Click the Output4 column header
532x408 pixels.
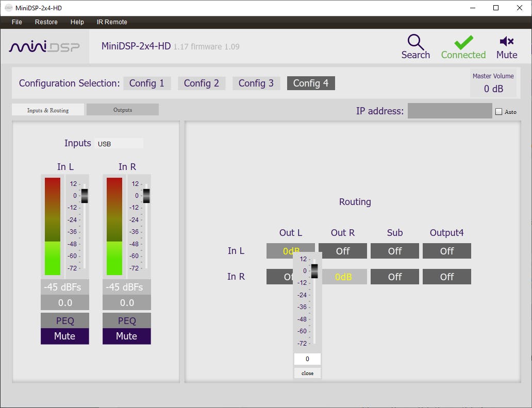click(446, 233)
